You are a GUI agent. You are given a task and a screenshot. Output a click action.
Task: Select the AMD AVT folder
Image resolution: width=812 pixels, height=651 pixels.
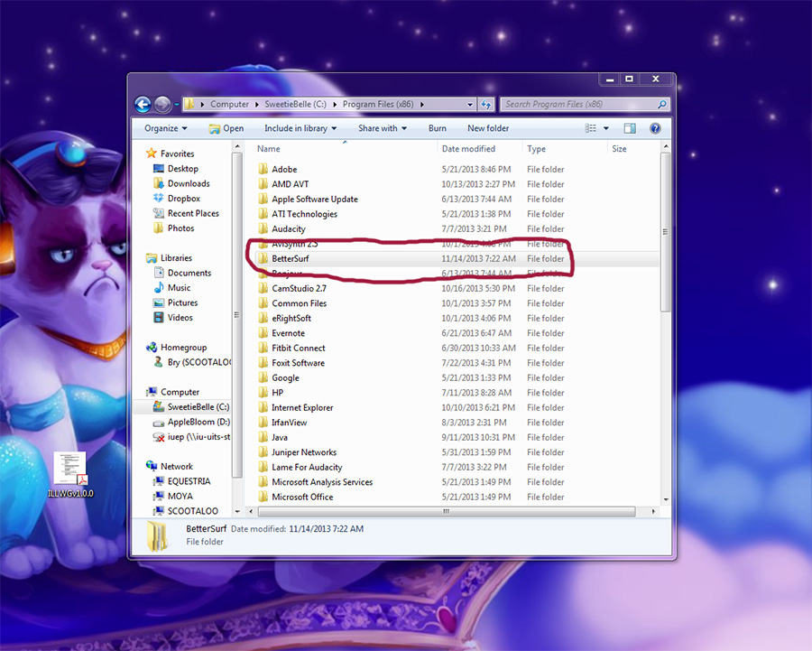tap(290, 184)
